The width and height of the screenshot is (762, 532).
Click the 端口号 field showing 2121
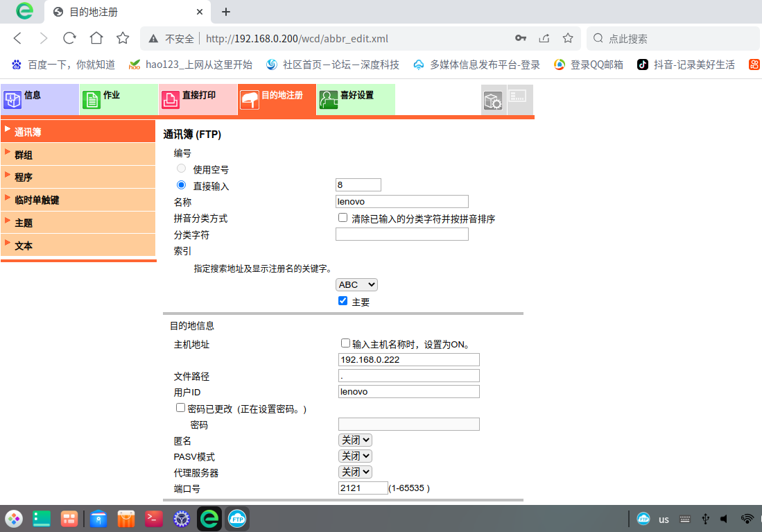(x=363, y=488)
